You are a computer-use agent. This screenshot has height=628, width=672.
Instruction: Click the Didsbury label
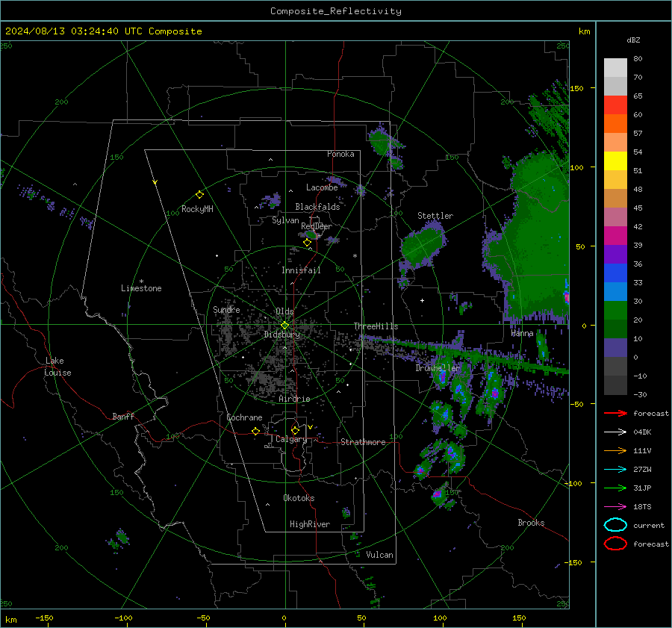click(x=281, y=335)
